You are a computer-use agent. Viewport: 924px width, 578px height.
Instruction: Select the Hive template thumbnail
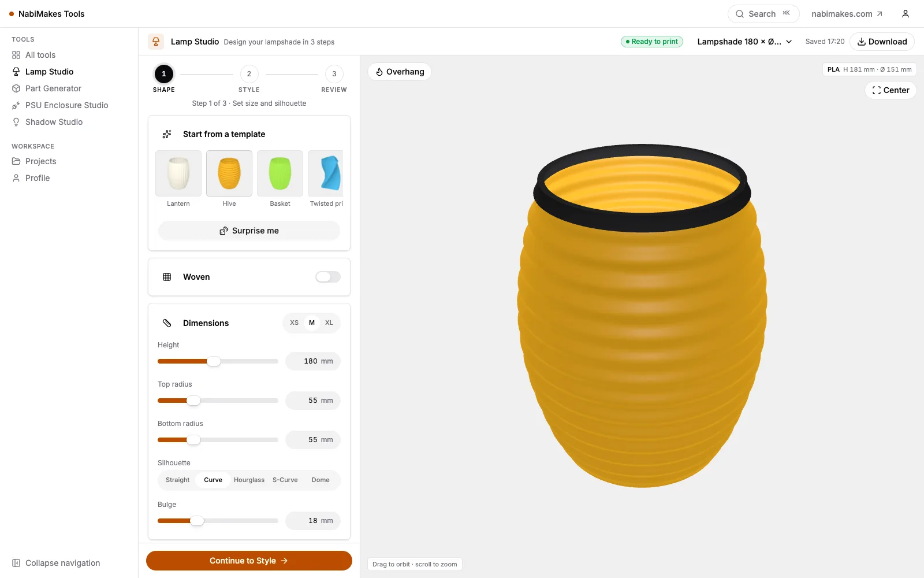(x=229, y=173)
